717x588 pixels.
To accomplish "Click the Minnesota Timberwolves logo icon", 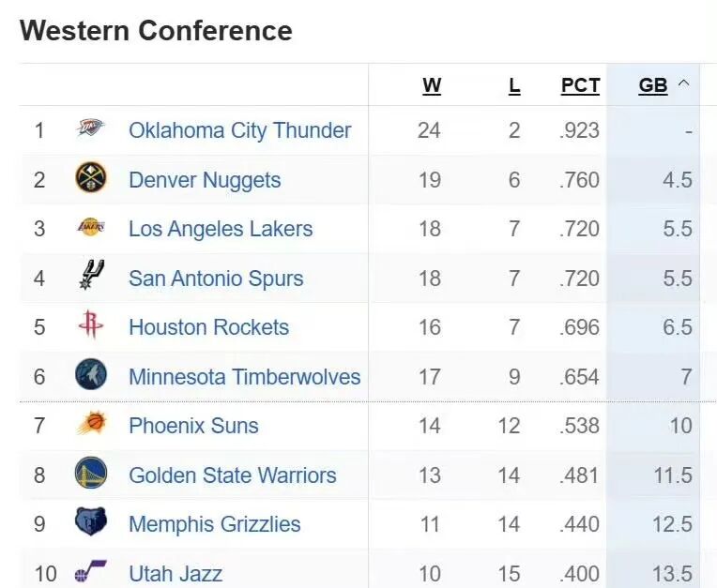I will (x=91, y=376).
